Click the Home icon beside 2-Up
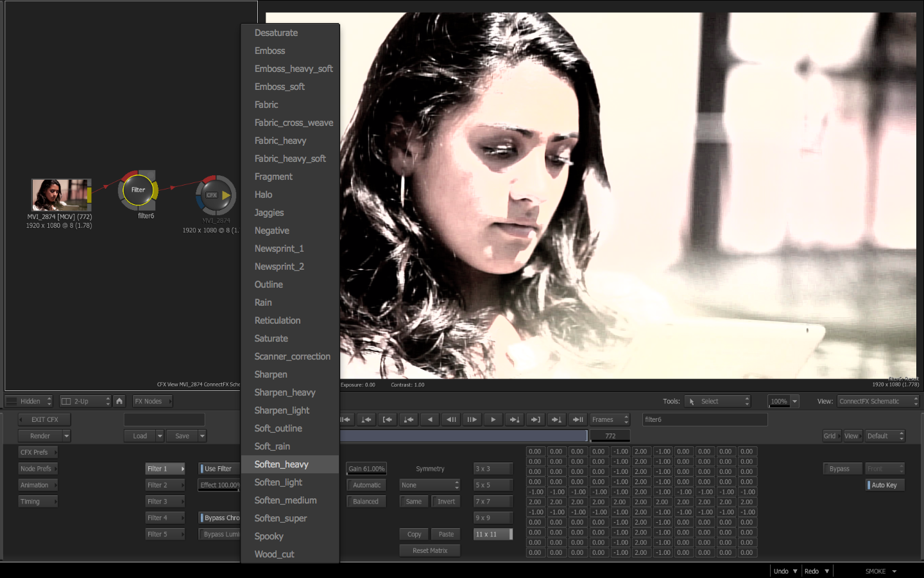 click(x=119, y=401)
